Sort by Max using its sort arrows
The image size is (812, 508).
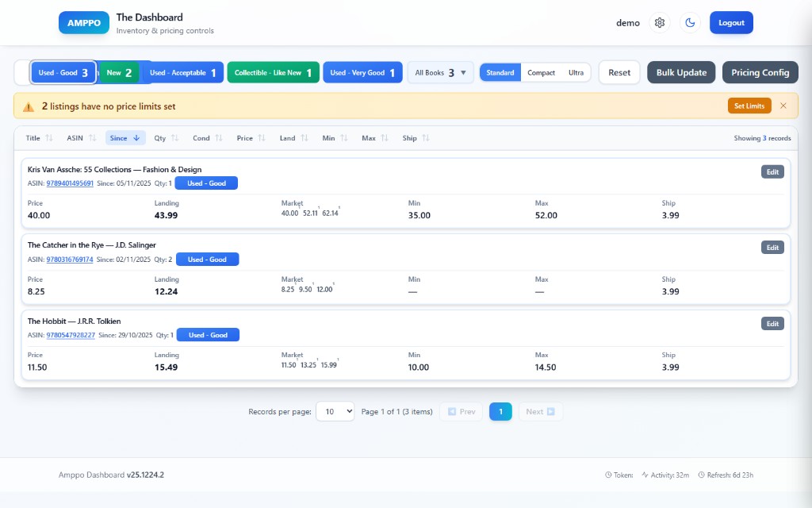[385, 138]
